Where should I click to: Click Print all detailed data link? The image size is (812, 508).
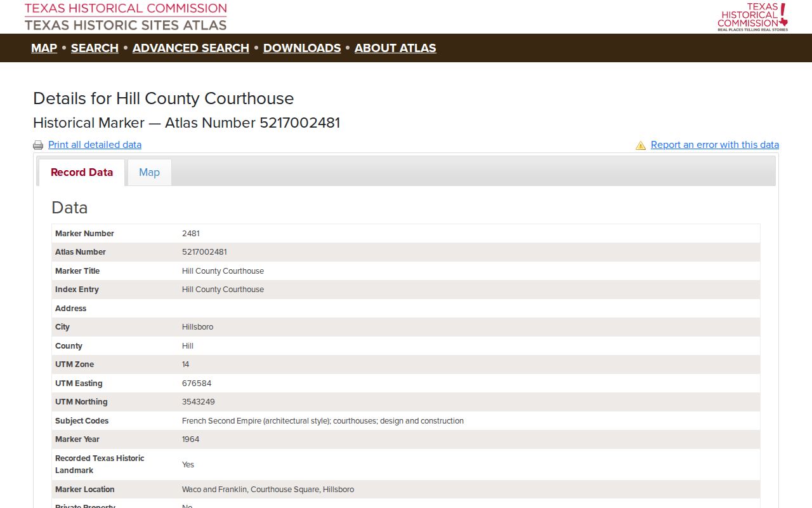[x=95, y=145]
